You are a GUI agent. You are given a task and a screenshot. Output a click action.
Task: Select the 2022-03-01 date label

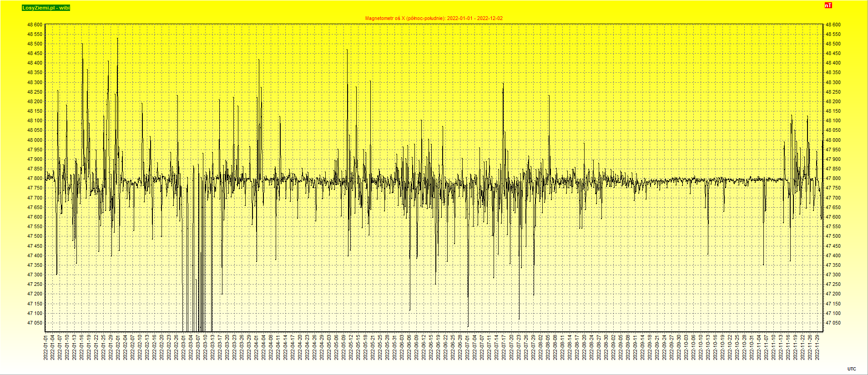(x=184, y=348)
